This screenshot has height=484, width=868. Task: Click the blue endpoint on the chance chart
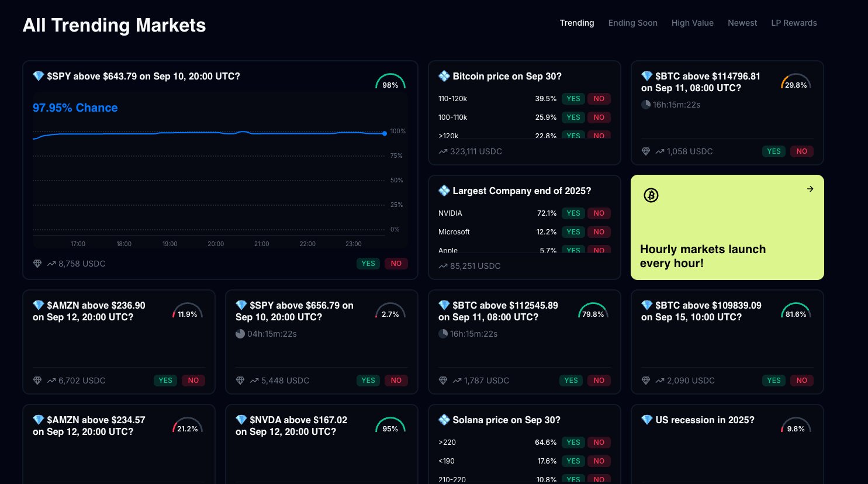coord(385,133)
